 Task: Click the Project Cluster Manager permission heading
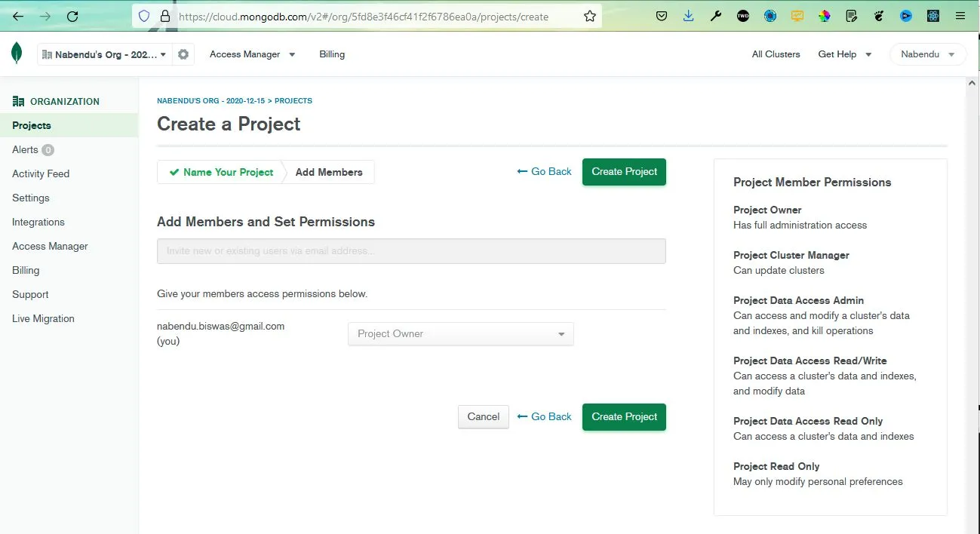click(x=791, y=256)
